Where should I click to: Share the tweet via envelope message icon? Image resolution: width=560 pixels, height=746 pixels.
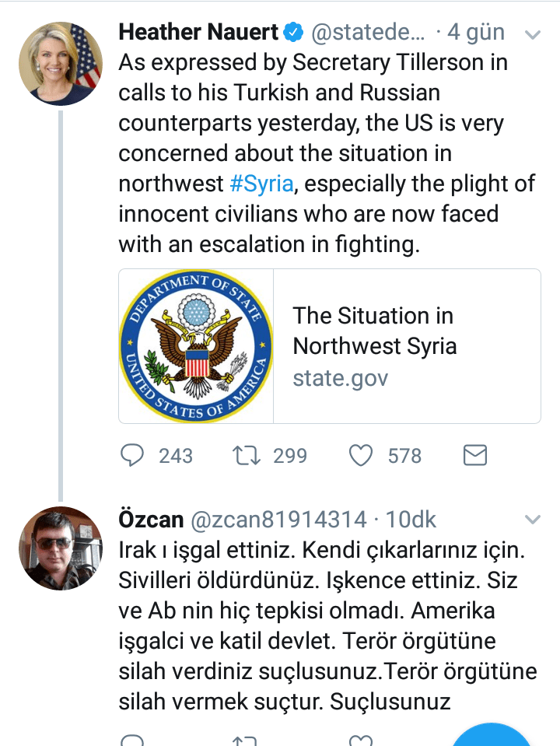pyautogui.click(x=474, y=455)
